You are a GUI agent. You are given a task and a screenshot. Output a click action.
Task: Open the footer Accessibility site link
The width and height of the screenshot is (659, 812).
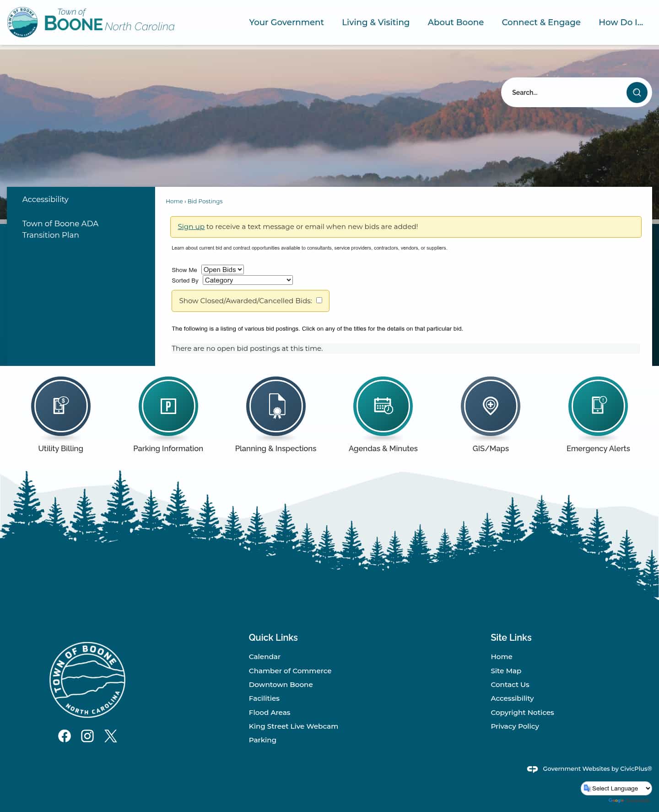pyautogui.click(x=512, y=698)
